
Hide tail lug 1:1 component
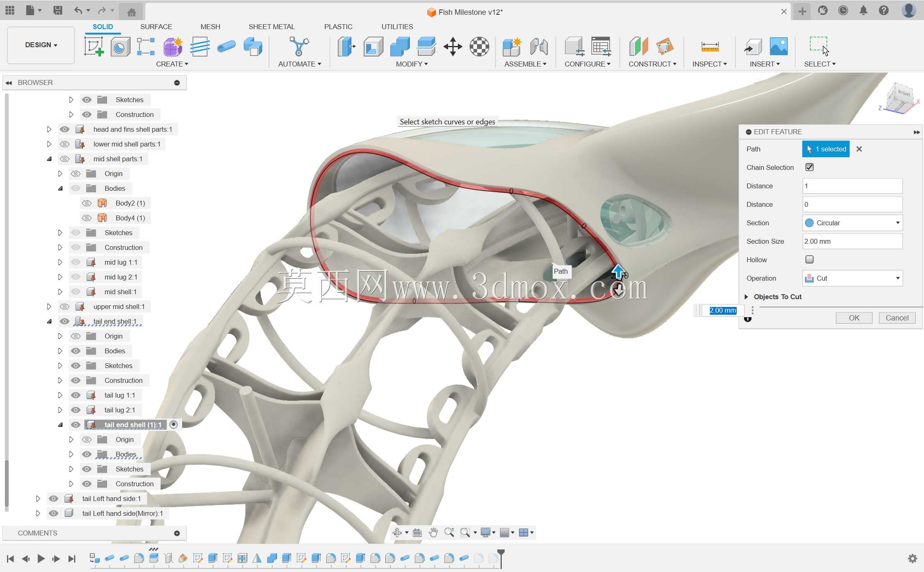[75, 395]
